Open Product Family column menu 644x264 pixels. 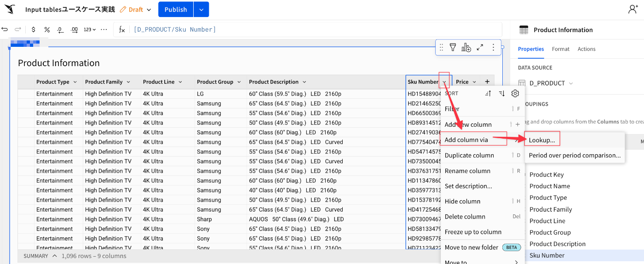click(128, 82)
